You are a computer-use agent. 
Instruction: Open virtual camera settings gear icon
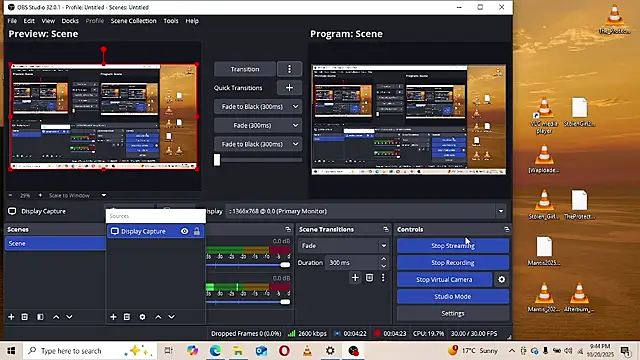[502, 280]
